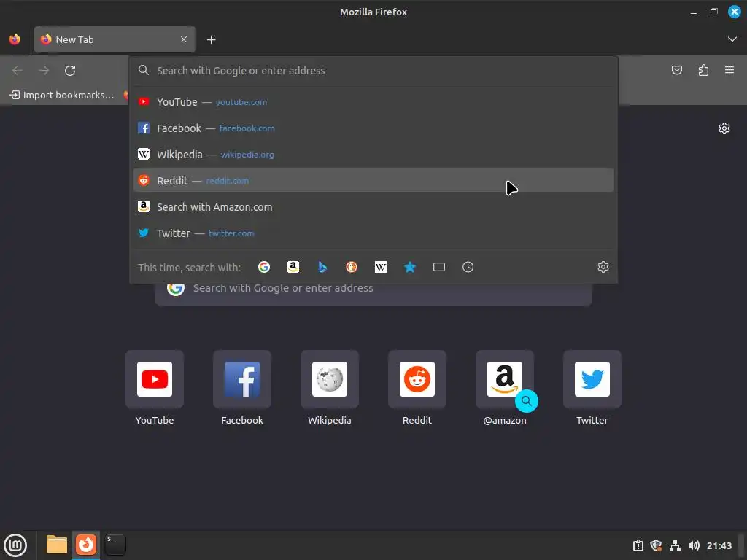Select the New Tab tab

115,39
